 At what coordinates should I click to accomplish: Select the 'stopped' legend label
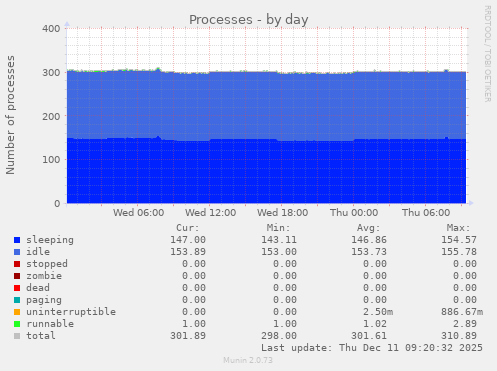47,264
